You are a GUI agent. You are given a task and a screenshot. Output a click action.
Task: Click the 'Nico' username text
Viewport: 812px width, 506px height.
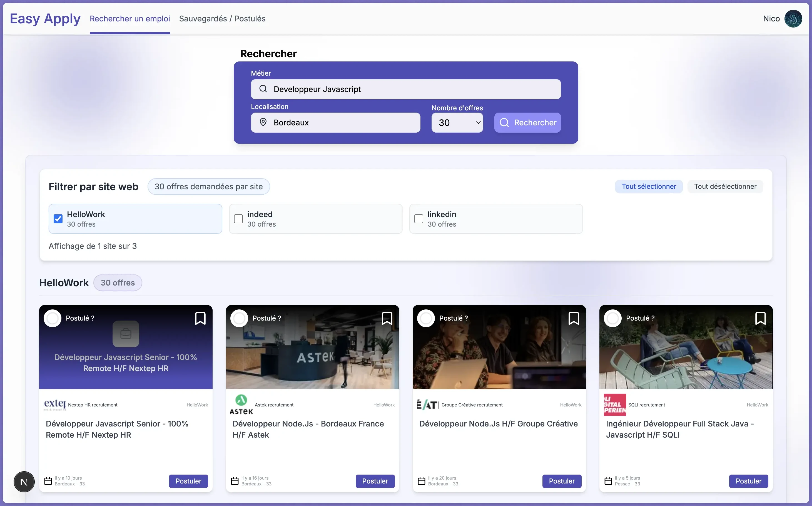[771, 19]
